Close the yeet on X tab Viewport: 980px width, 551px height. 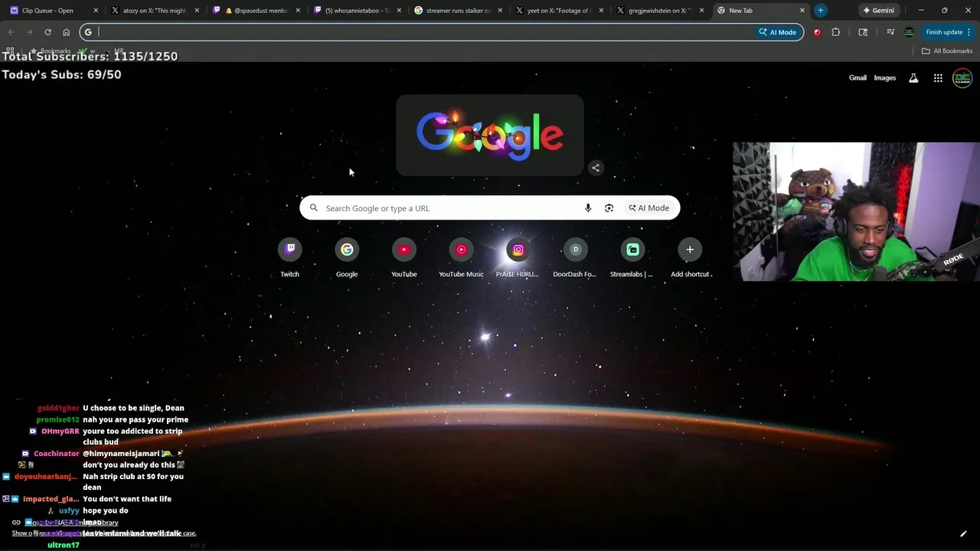pos(600,11)
